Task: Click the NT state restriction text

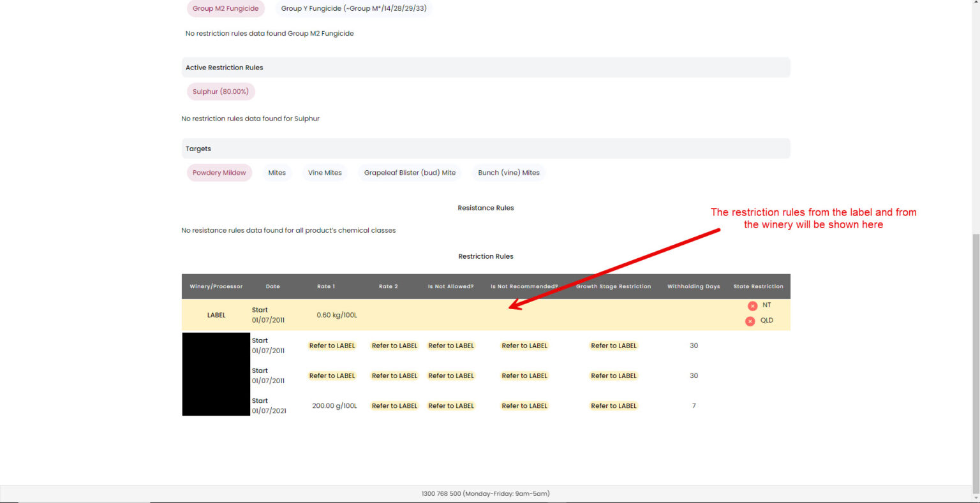Action: pos(767,305)
